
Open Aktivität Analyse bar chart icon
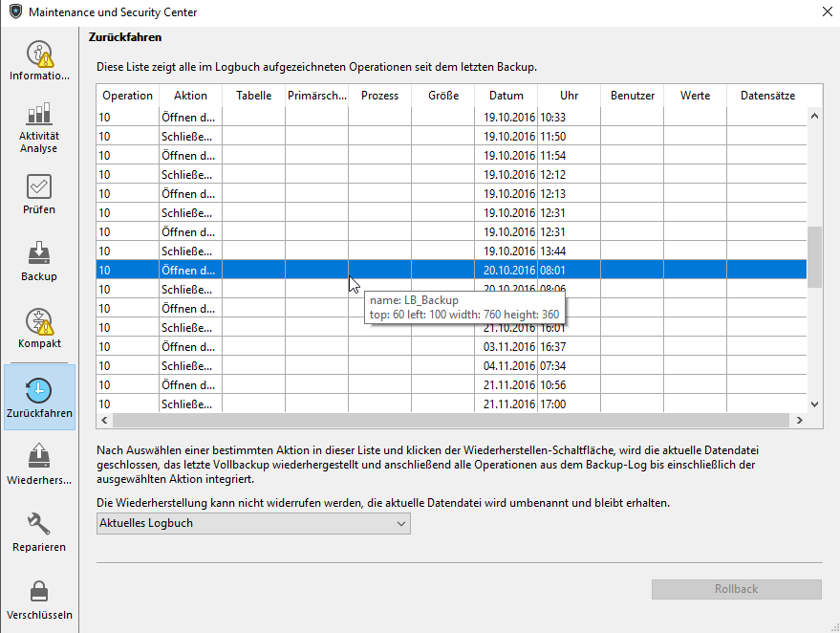click(39, 117)
